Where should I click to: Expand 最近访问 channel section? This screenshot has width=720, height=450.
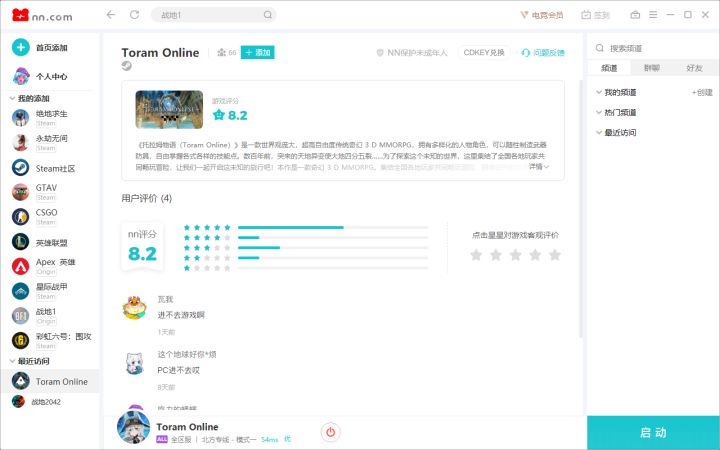[616, 133]
